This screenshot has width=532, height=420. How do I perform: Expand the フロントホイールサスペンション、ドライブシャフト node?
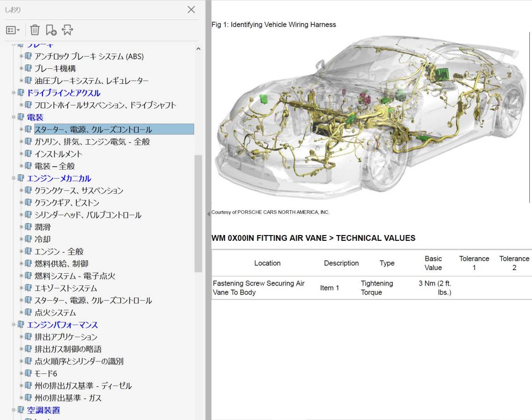(x=21, y=105)
